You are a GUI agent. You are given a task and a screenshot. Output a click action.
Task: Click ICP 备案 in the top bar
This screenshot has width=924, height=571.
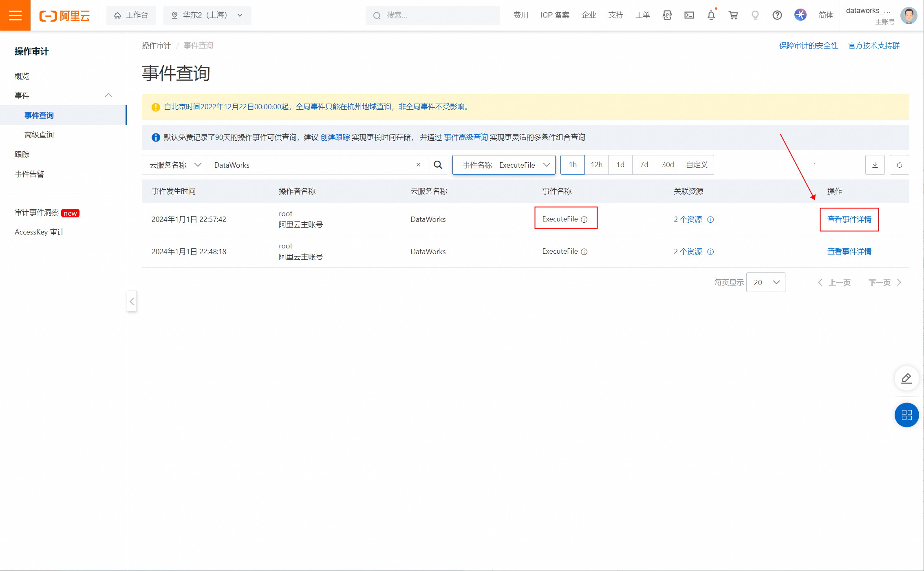coord(555,15)
